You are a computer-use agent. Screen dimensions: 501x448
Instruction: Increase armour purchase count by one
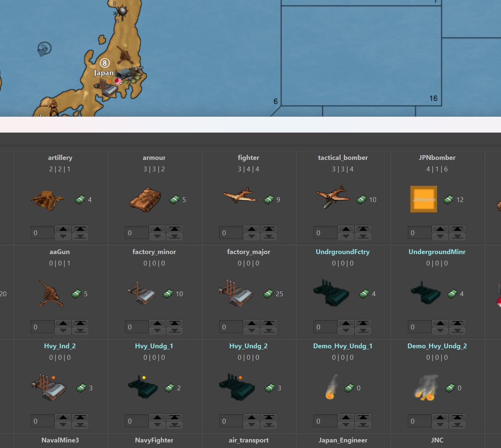click(x=158, y=229)
